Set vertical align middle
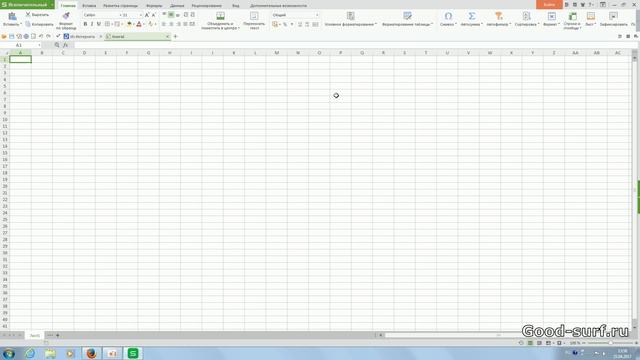The width and height of the screenshot is (640, 360). pos(171,15)
